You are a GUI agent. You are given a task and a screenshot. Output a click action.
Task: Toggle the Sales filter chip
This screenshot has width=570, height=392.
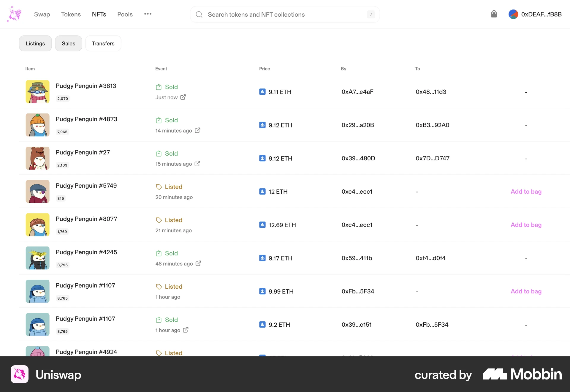pyautogui.click(x=68, y=43)
